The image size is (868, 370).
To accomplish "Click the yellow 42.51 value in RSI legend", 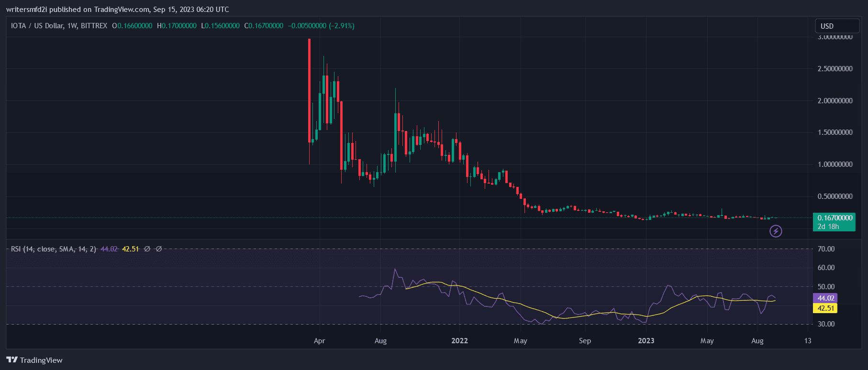I will click(131, 249).
